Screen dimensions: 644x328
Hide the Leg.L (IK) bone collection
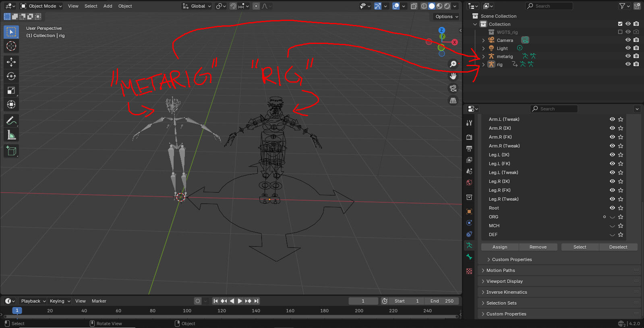coord(612,155)
